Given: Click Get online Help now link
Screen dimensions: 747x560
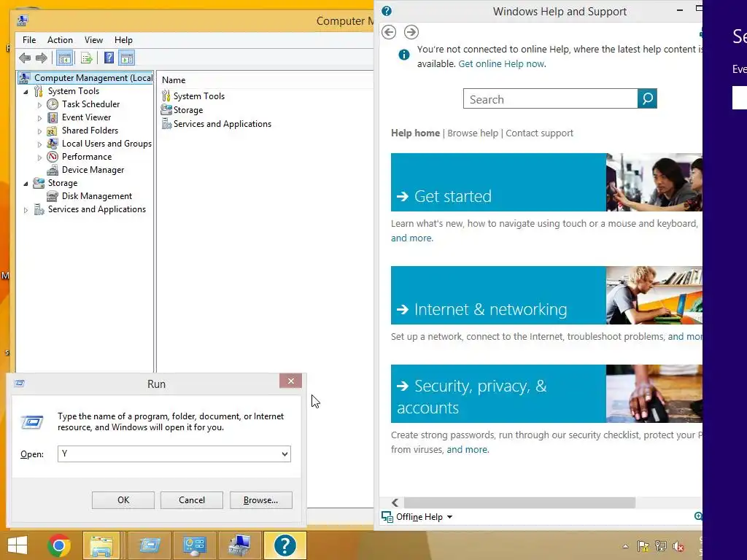Looking at the screenshot, I should (501, 64).
